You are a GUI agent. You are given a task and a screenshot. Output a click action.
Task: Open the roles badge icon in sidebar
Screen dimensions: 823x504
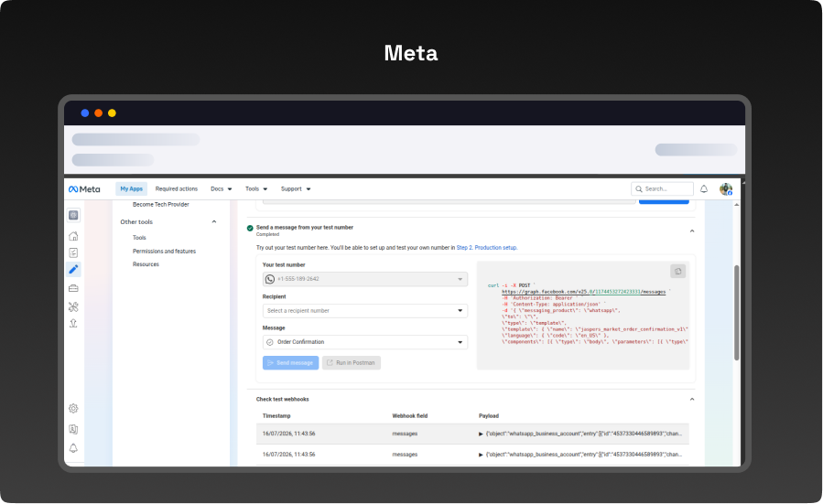(73, 429)
